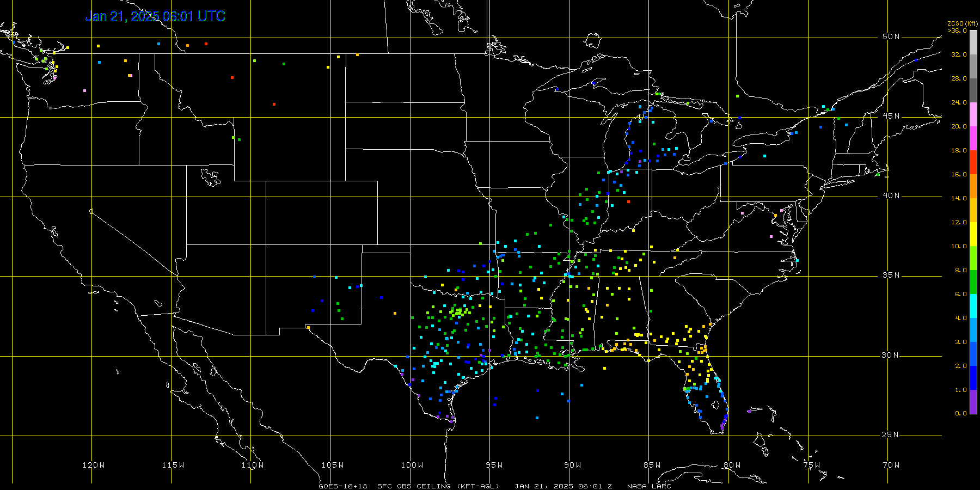980x490 pixels.
Task: Select the '16.0' legend value label
Action: (959, 174)
